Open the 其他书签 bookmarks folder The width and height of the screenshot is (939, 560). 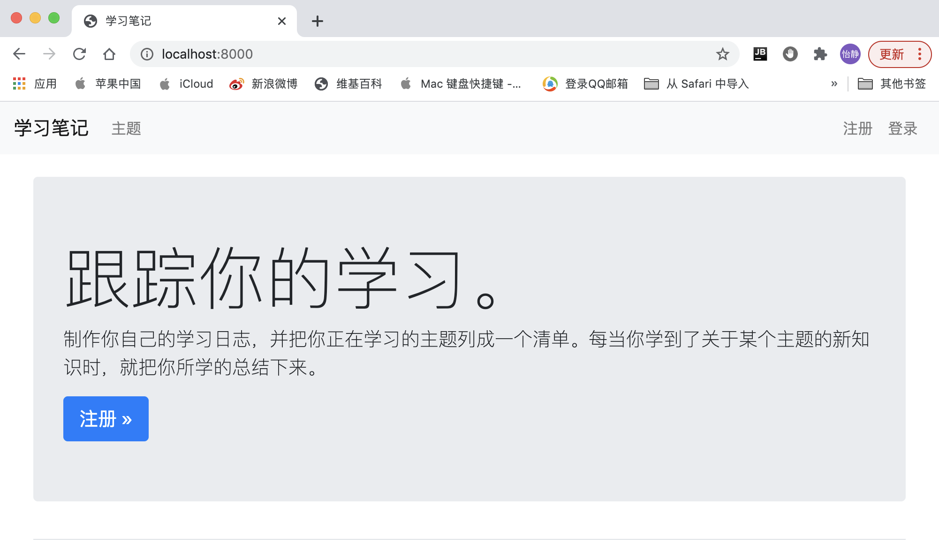point(892,84)
